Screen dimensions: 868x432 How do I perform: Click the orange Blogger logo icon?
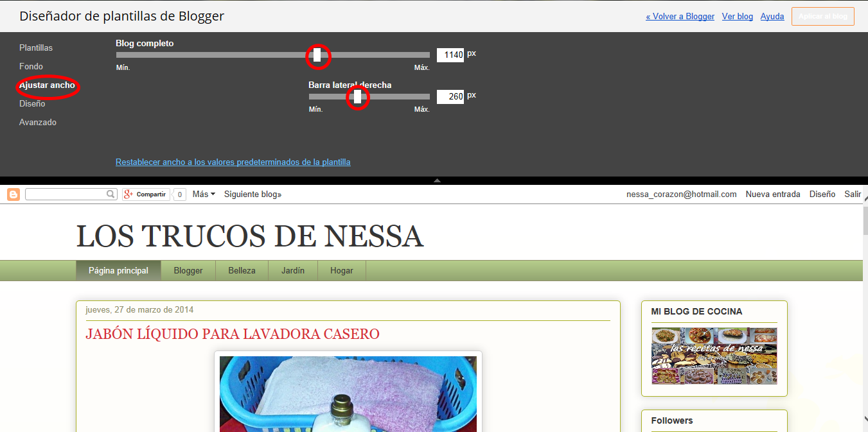[x=13, y=194]
